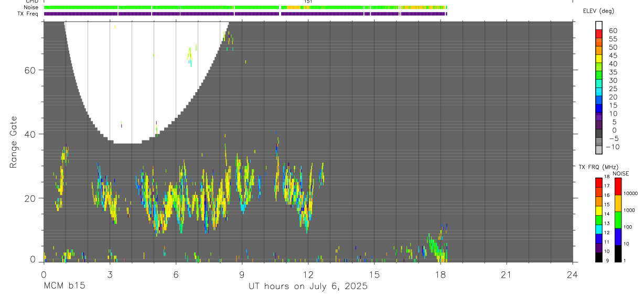The image size is (644, 297).
Task: Click the x-axis tick label 12
Action: 308,275
